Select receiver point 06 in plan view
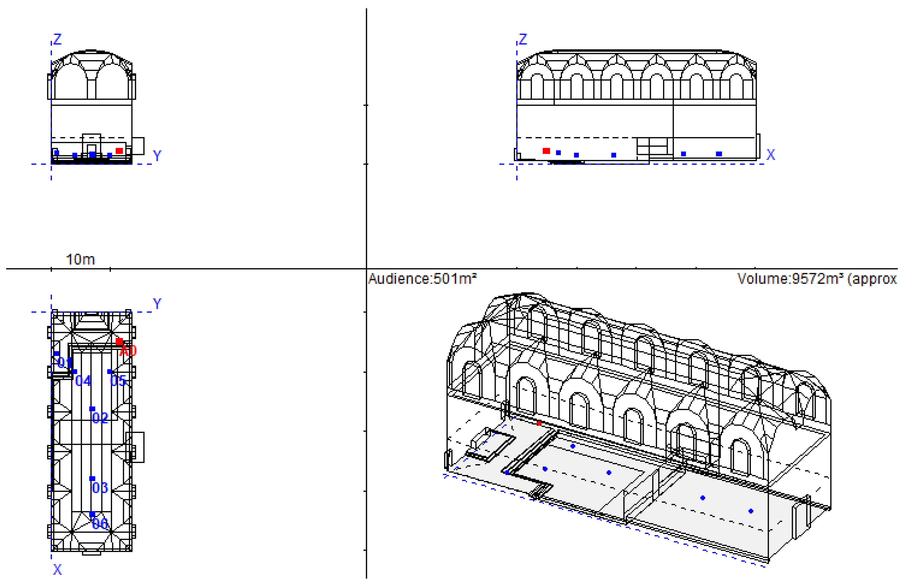The image size is (908, 588). coord(92,514)
